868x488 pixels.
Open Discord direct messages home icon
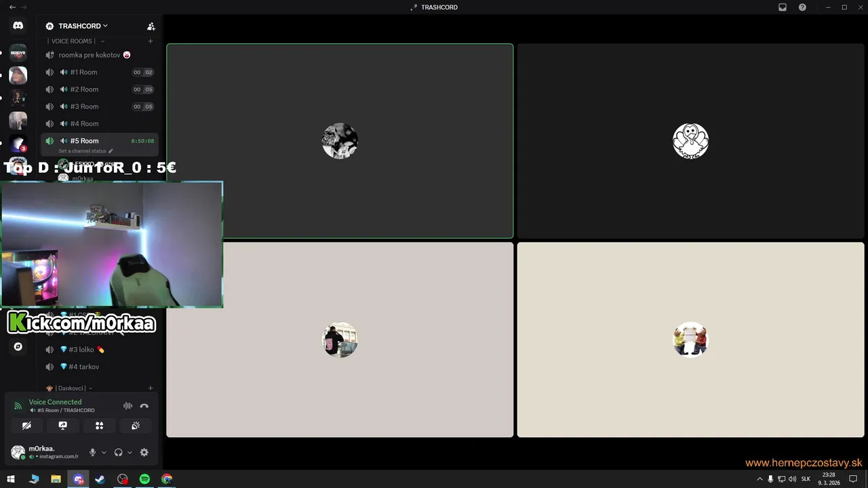click(18, 26)
